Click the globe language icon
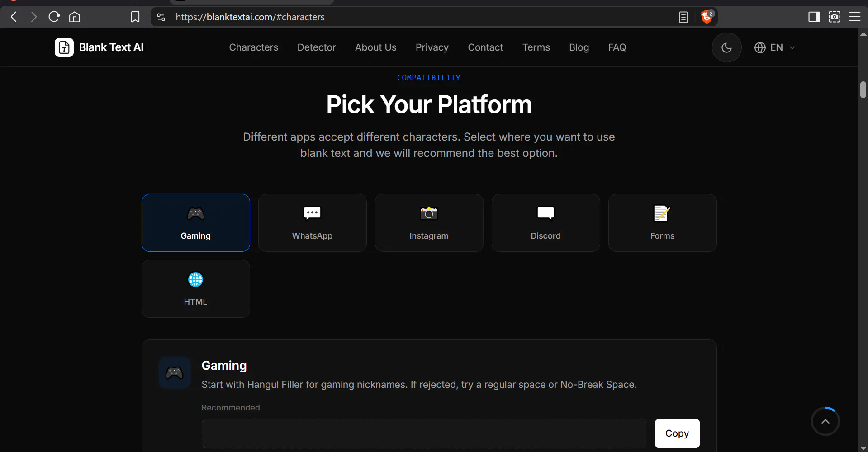 pos(760,47)
